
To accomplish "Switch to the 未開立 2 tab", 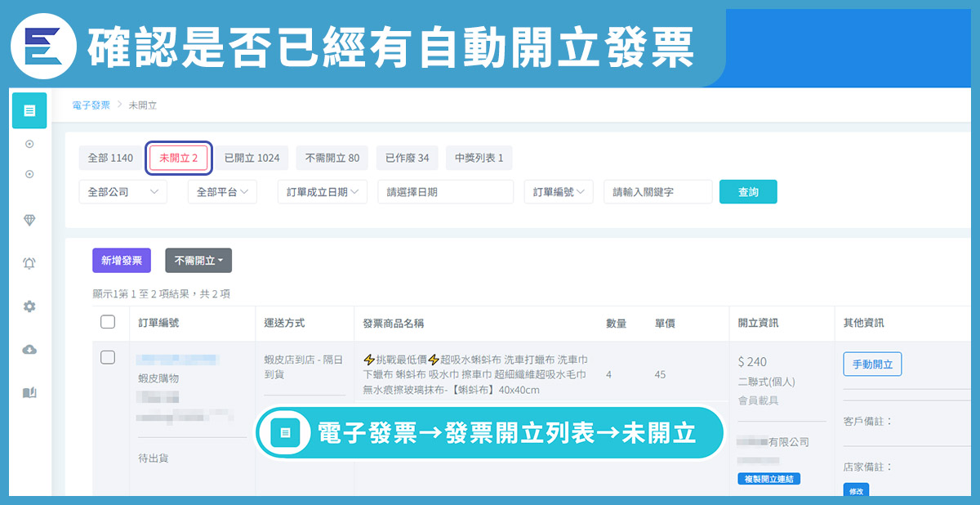I will coord(179,158).
